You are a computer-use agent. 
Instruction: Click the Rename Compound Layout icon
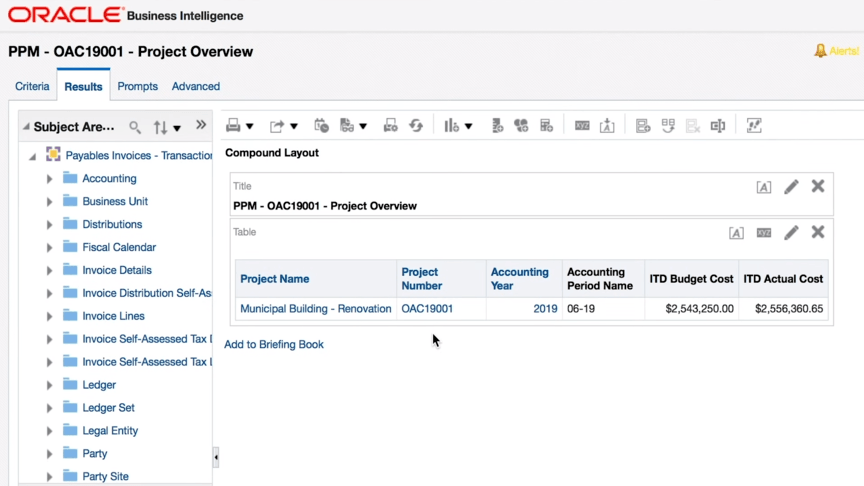(x=718, y=126)
